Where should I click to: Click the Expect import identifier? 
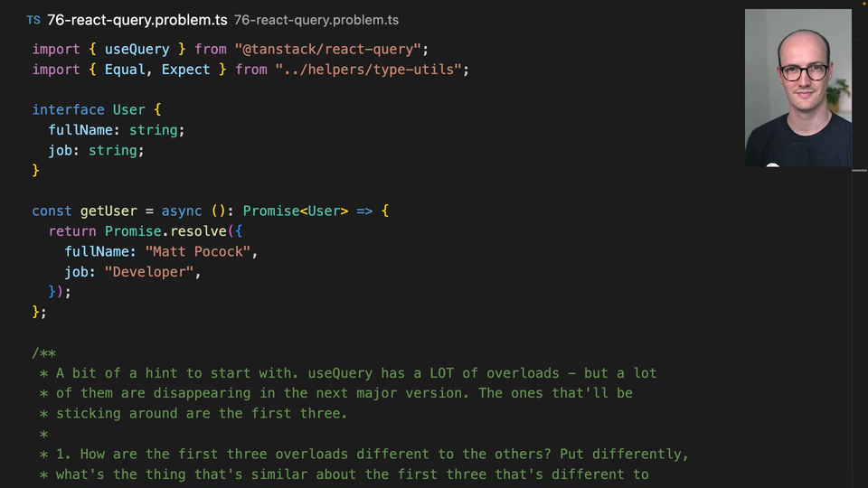coord(185,69)
